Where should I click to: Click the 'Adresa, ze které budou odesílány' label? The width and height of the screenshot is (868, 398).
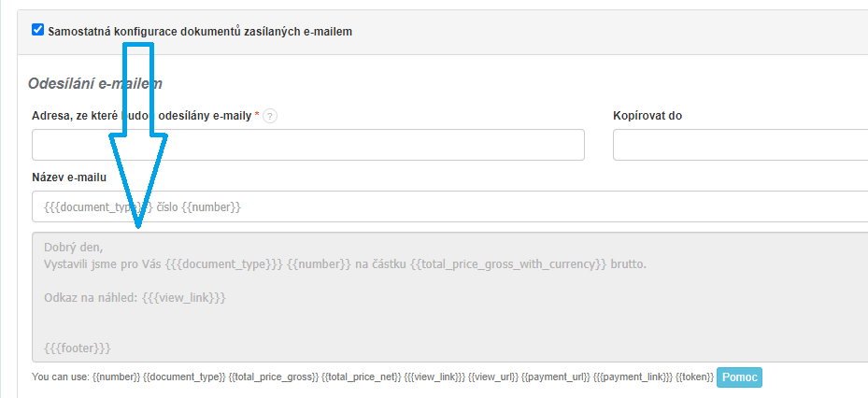pyautogui.click(x=141, y=116)
